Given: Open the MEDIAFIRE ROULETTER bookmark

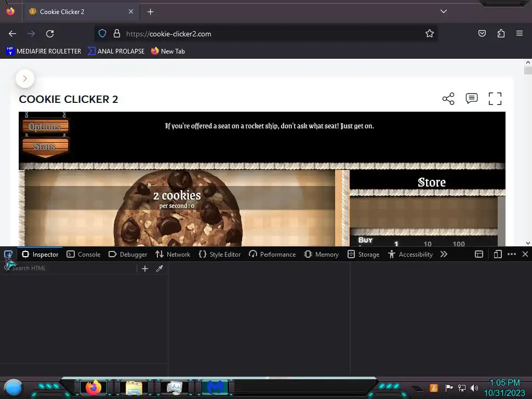Looking at the screenshot, I should tap(44, 51).
